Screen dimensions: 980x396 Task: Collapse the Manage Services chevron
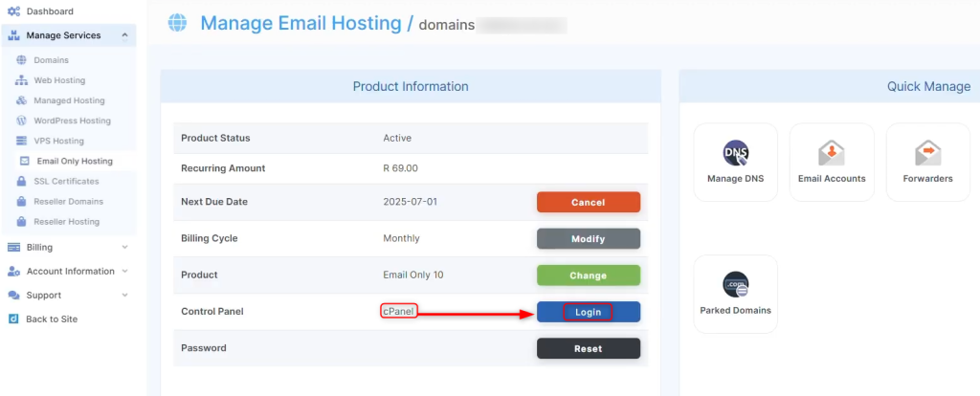click(124, 35)
